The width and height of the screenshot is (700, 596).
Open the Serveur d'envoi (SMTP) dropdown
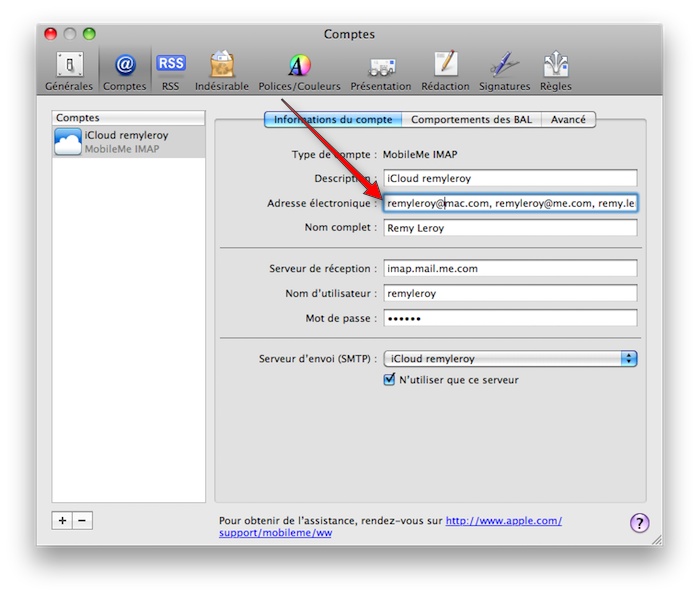(510, 358)
